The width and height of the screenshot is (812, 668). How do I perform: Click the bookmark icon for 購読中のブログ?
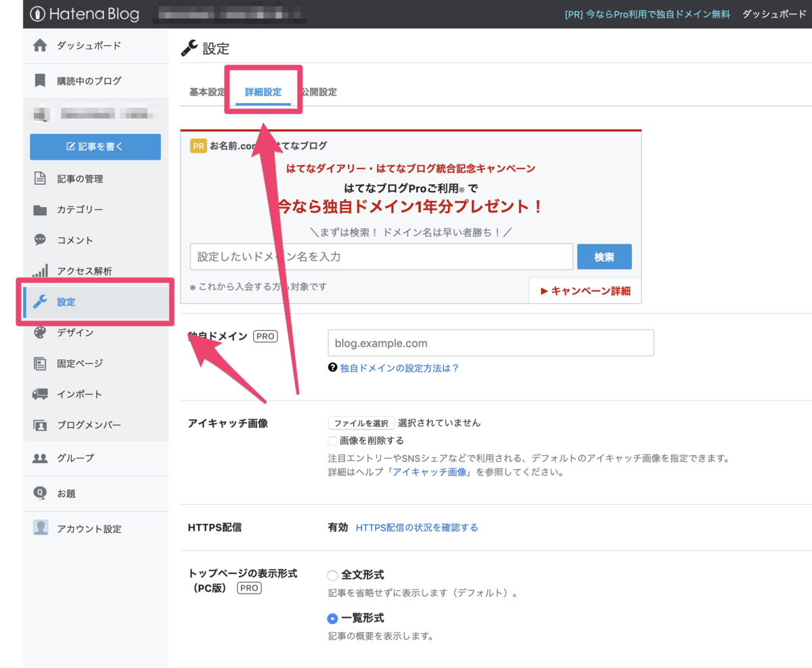(x=40, y=81)
